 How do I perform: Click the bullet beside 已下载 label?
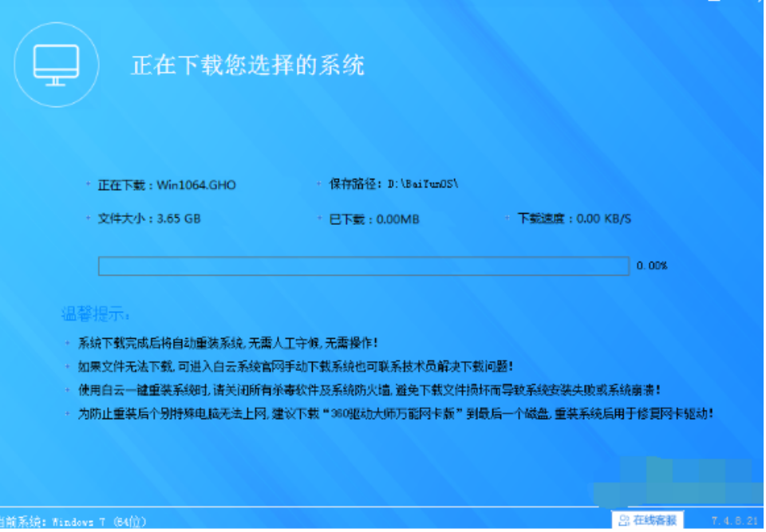pos(319,219)
